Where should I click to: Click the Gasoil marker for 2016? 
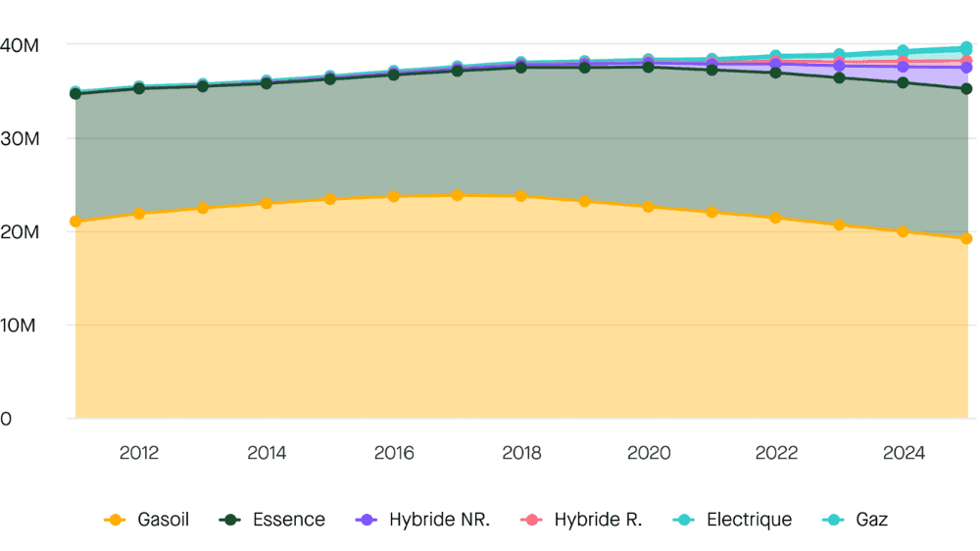pos(394,196)
